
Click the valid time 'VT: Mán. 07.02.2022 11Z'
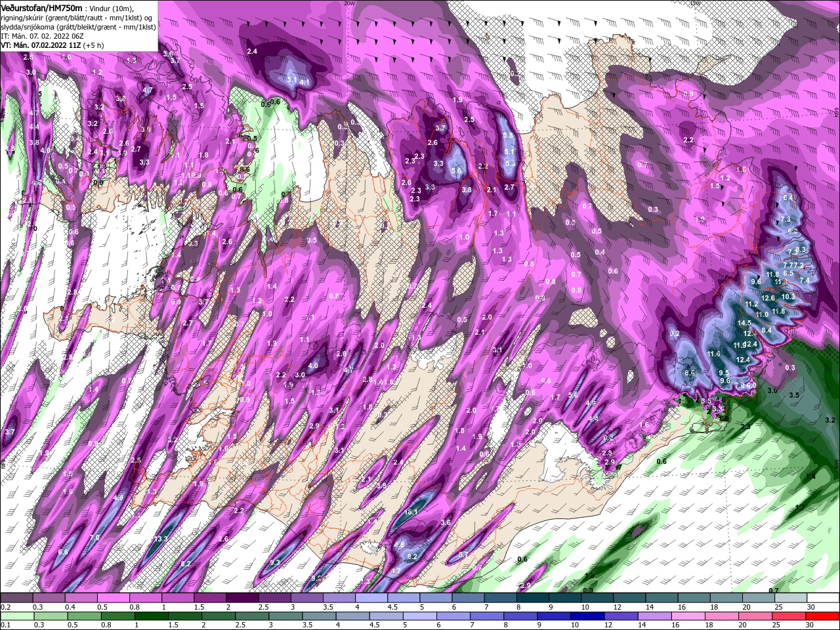(41, 45)
